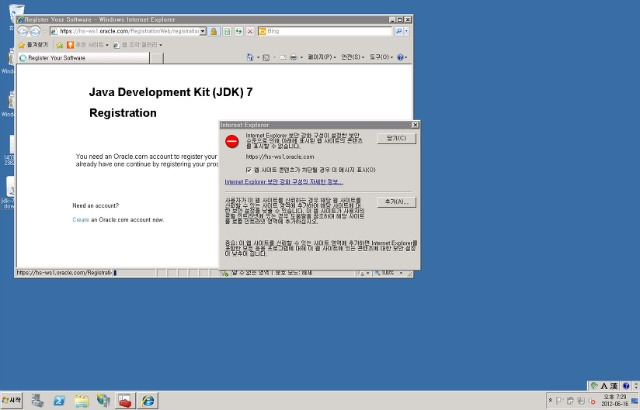Click the Read Mail envelope icon

[282, 58]
